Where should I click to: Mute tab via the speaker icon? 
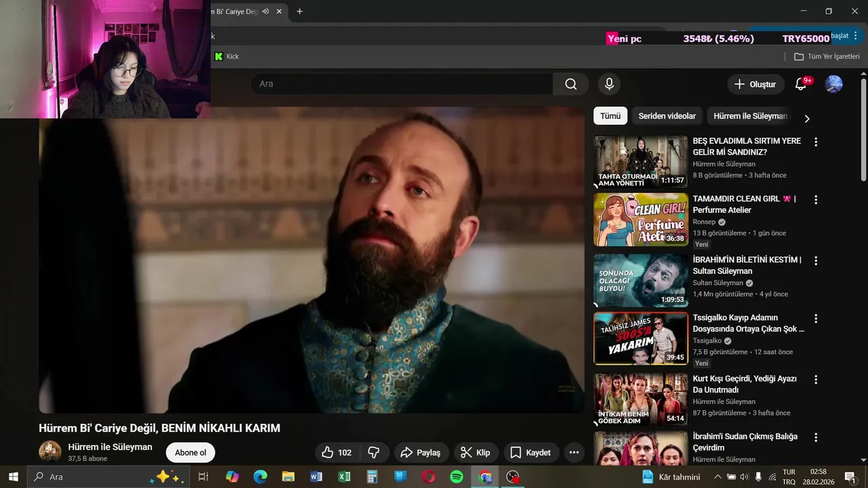click(265, 12)
